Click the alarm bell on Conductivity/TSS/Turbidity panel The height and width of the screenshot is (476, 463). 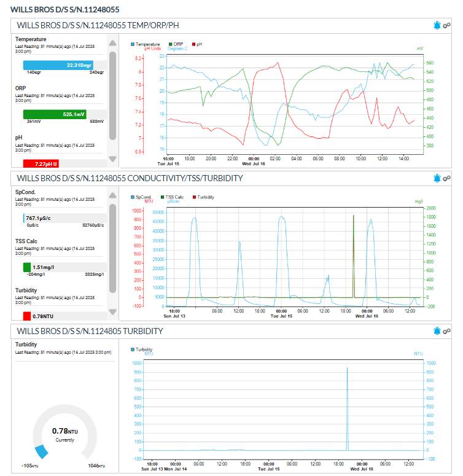click(x=437, y=178)
